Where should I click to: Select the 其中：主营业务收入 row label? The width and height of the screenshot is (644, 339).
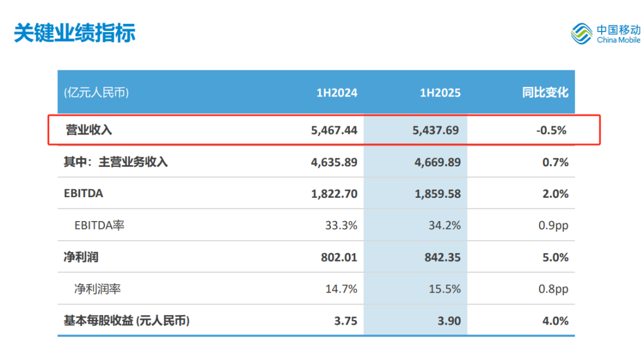click(x=116, y=162)
